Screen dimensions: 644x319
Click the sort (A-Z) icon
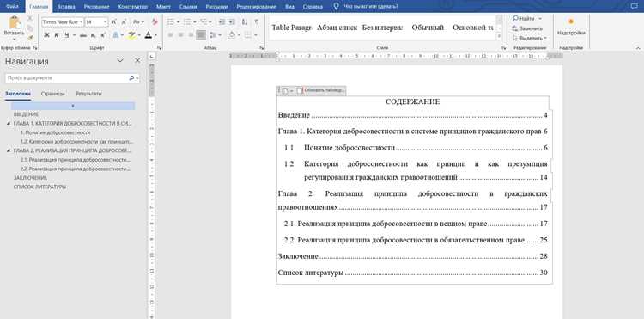pos(245,21)
